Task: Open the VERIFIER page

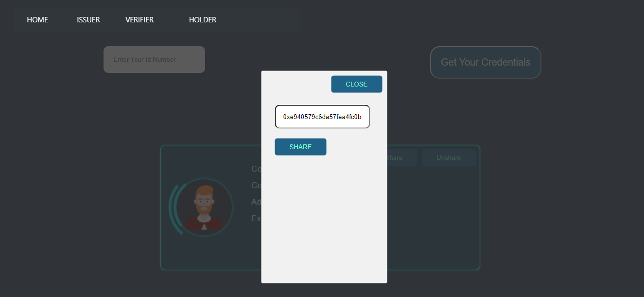Action: tap(139, 20)
